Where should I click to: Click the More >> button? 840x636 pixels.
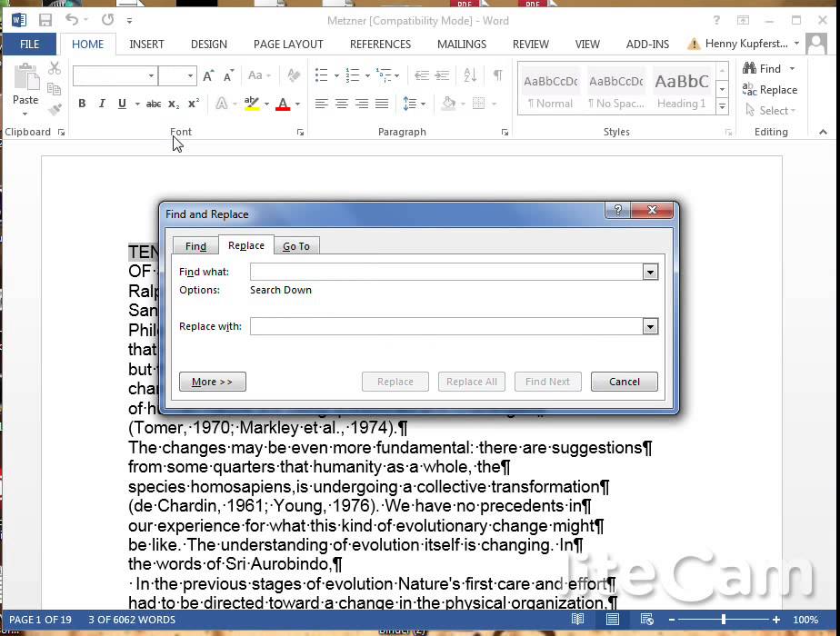pyautogui.click(x=212, y=382)
